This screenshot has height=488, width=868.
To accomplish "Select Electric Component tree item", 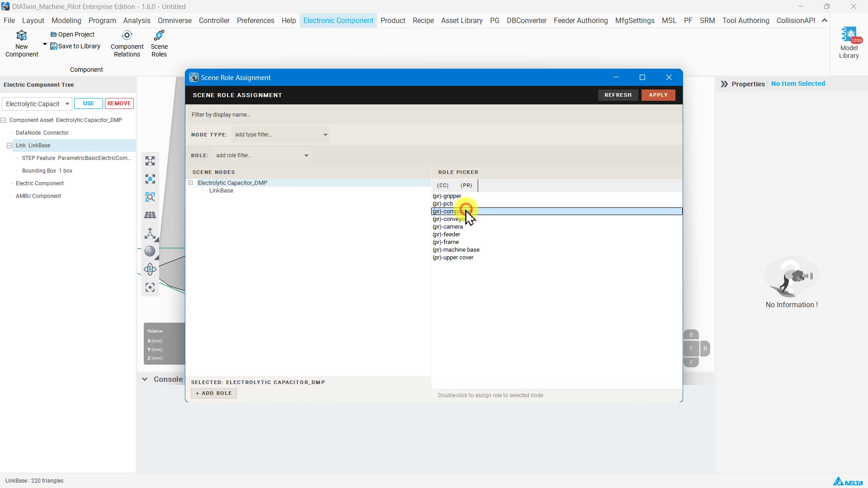I will point(40,183).
